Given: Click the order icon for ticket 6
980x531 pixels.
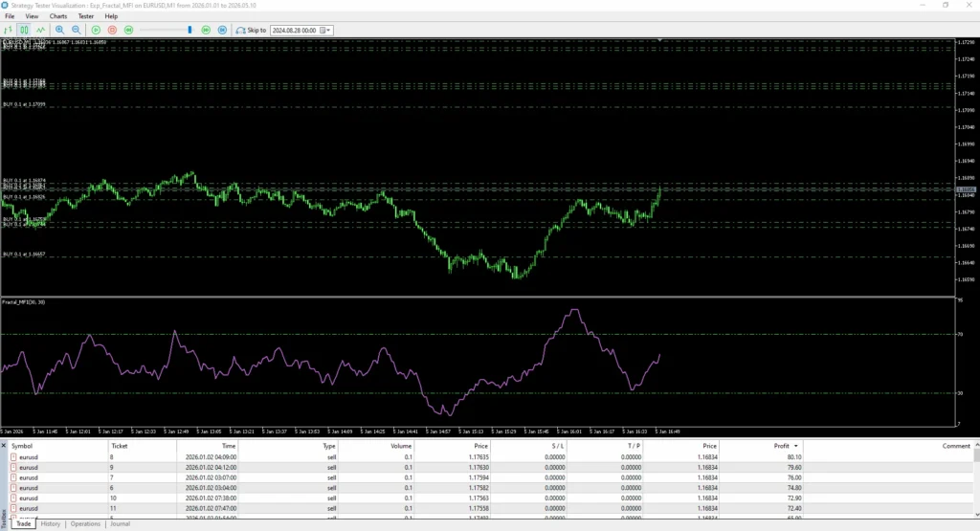Looking at the screenshot, I should coord(13,488).
